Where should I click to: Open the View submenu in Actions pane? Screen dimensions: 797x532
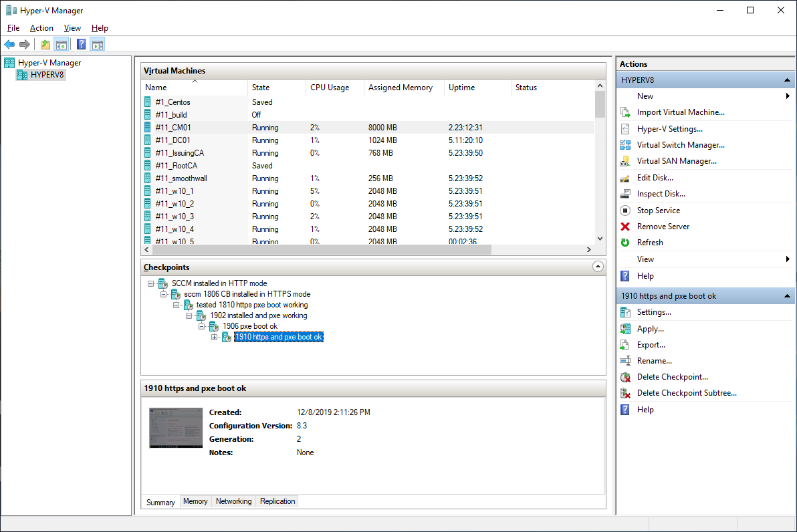coord(705,259)
